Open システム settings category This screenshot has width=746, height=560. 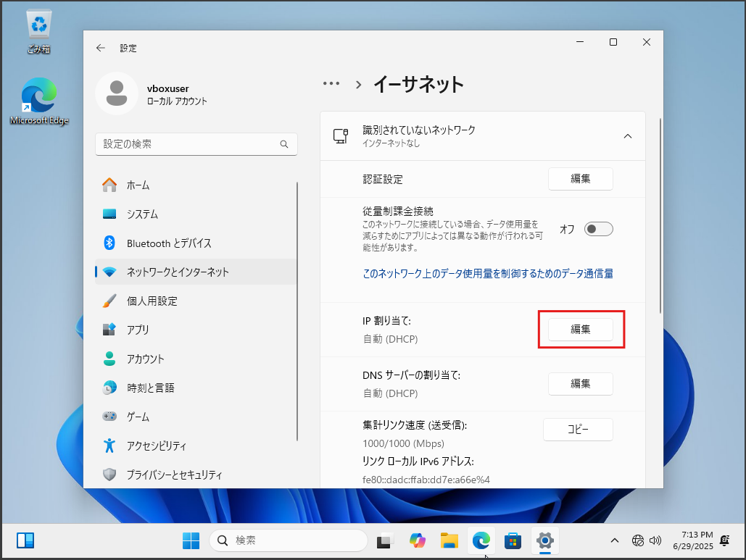[x=196, y=214]
